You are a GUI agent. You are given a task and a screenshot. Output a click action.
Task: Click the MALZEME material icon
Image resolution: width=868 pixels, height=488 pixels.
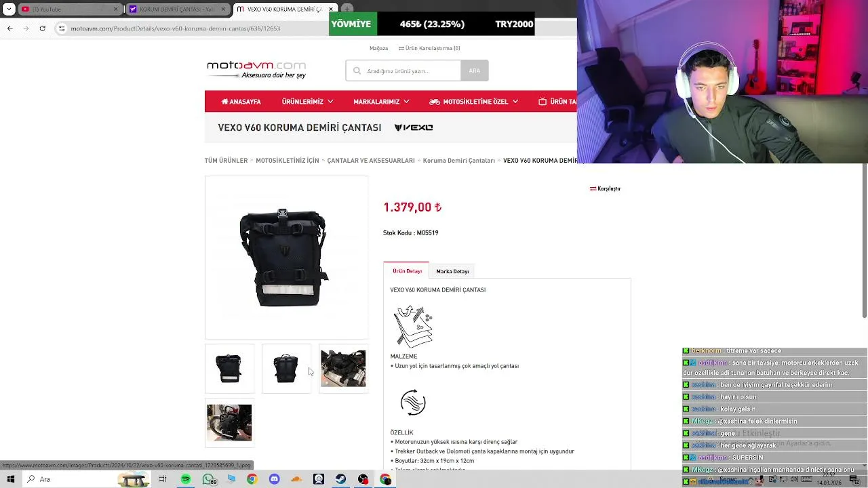coord(412,326)
